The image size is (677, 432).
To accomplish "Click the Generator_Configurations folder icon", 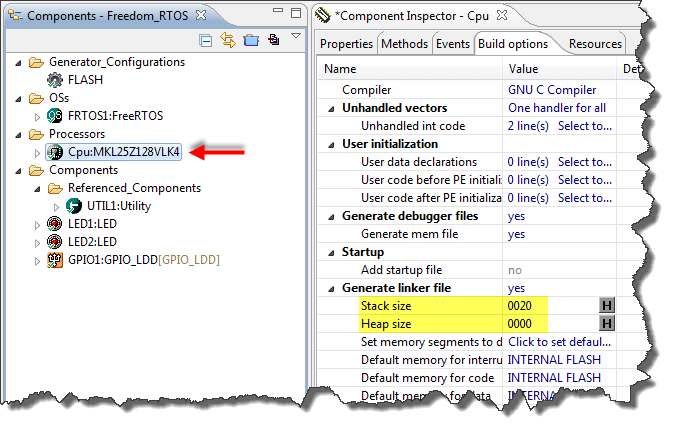I will coord(36,63).
